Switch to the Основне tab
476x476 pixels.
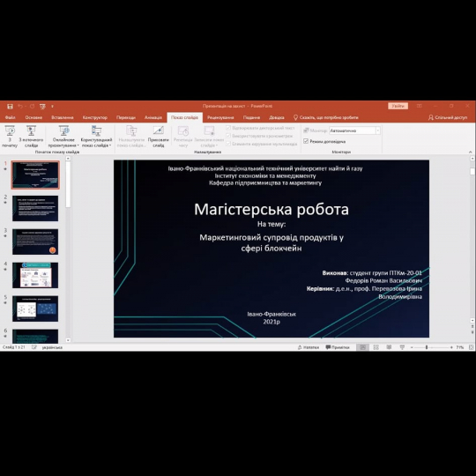(33, 117)
